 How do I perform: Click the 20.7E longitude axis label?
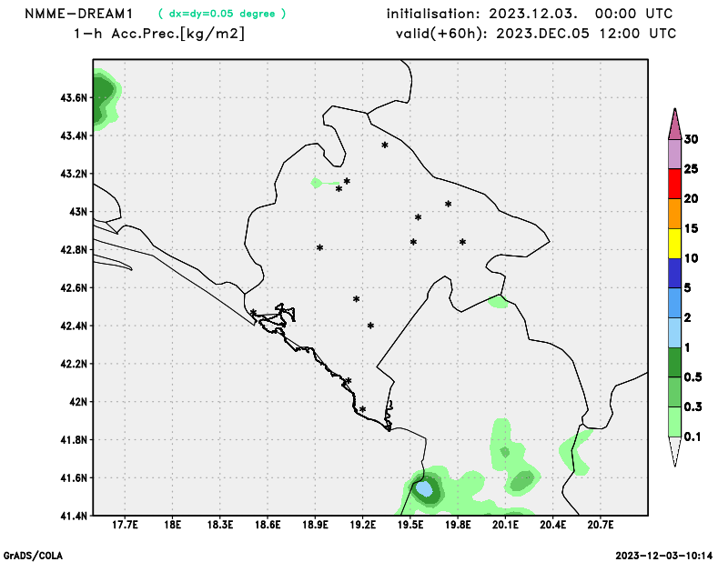601,525
